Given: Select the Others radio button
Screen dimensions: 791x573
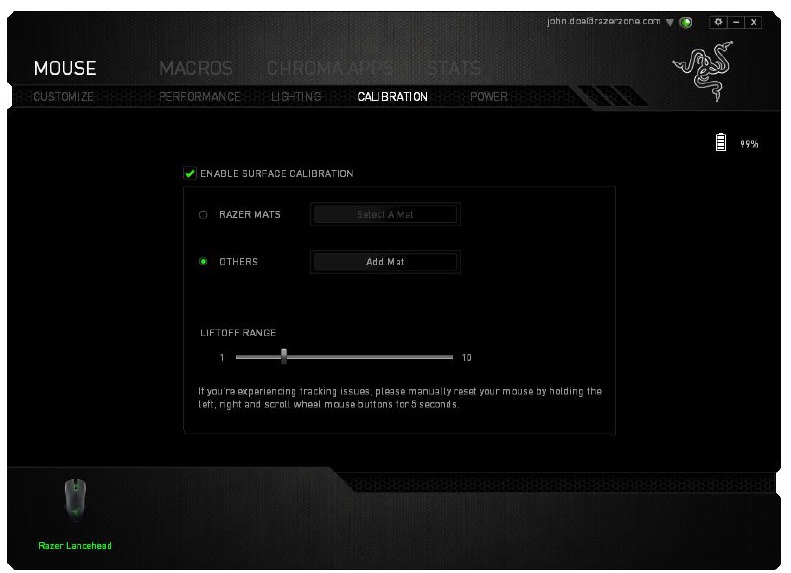Looking at the screenshot, I should tap(203, 261).
